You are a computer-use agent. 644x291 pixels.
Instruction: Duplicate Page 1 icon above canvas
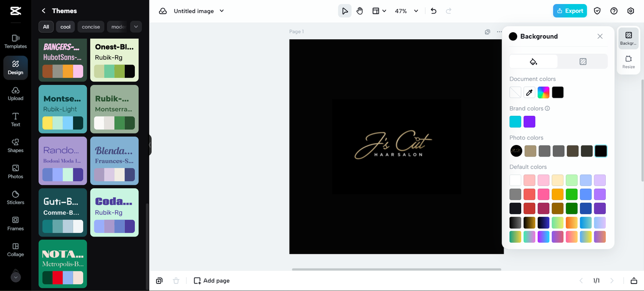click(x=488, y=32)
